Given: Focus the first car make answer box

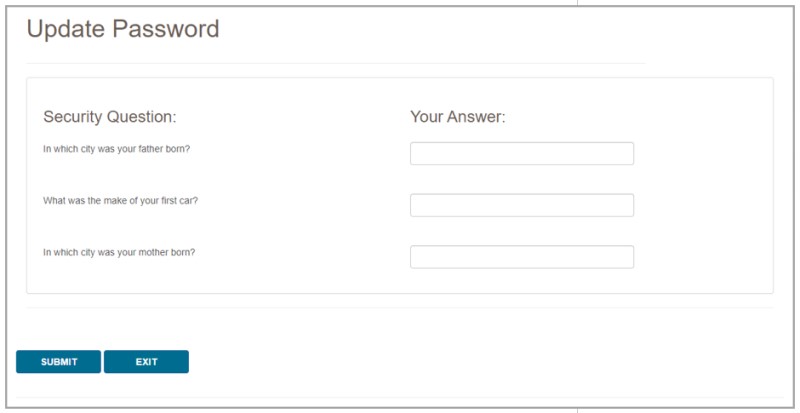Looking at the screenshot, I should 521,205.
